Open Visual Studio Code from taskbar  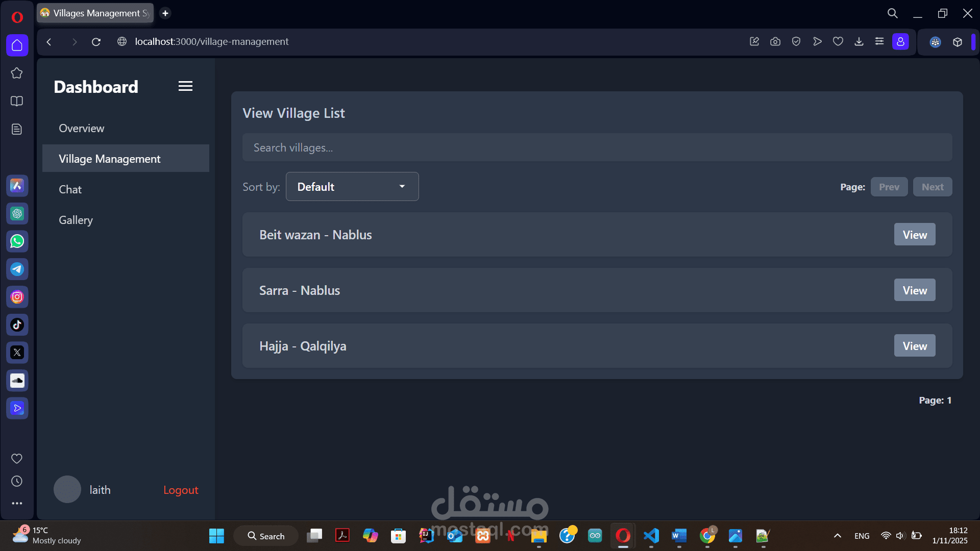pos(651,536)
